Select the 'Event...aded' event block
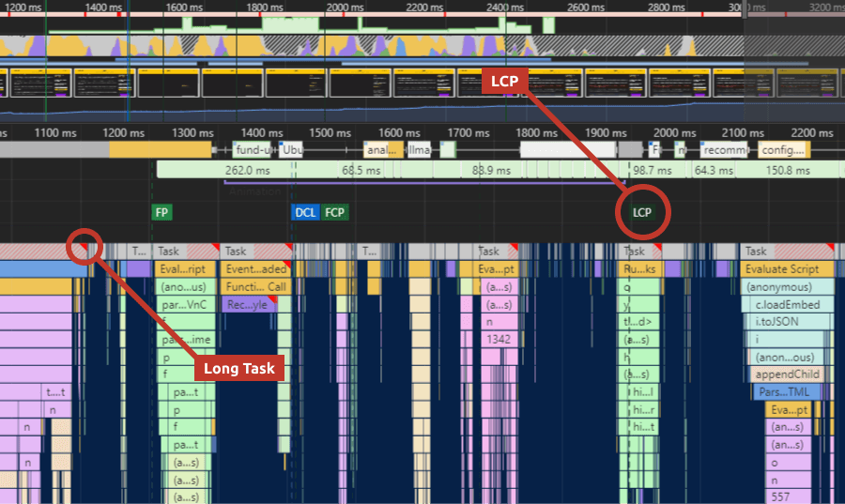 [254, 269]
